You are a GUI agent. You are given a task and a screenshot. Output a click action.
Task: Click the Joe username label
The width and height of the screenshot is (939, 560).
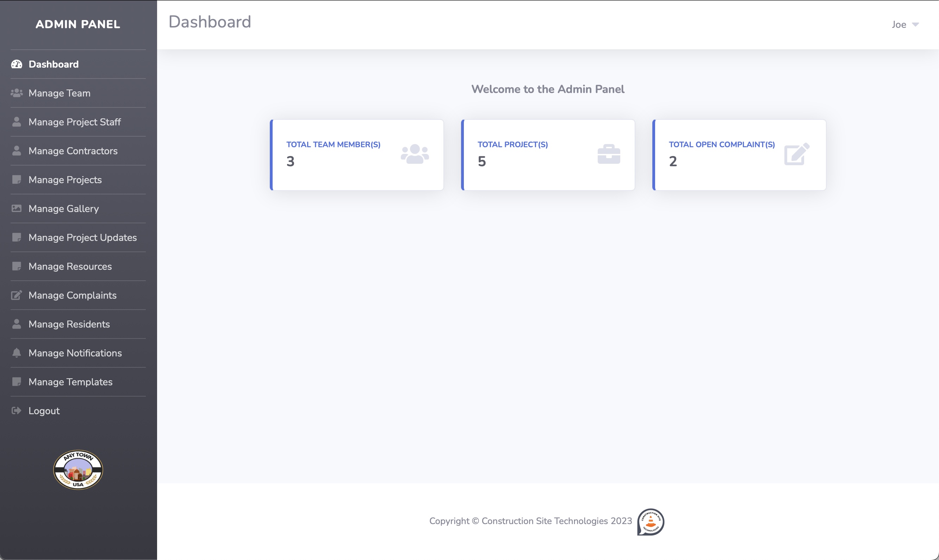click(898, 25)
